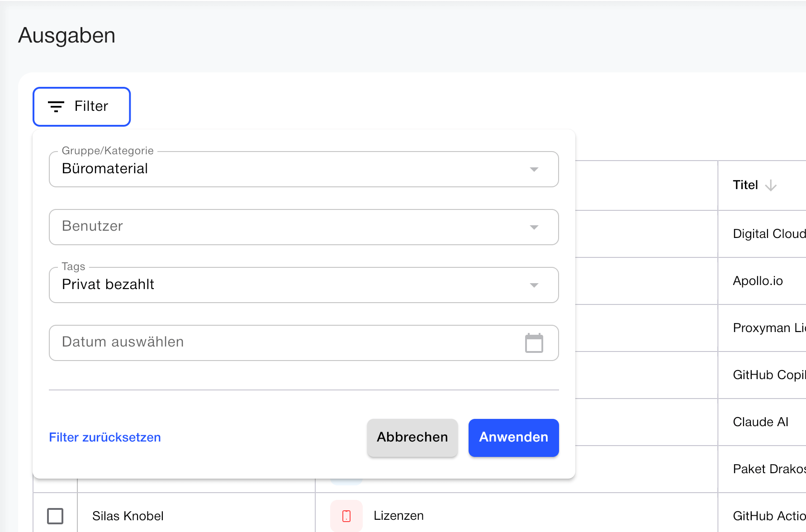The height and width of the screenshot is (532, 806).
Task: Expand the Tags dropdown arrow
Action: [x=535, y=285]
